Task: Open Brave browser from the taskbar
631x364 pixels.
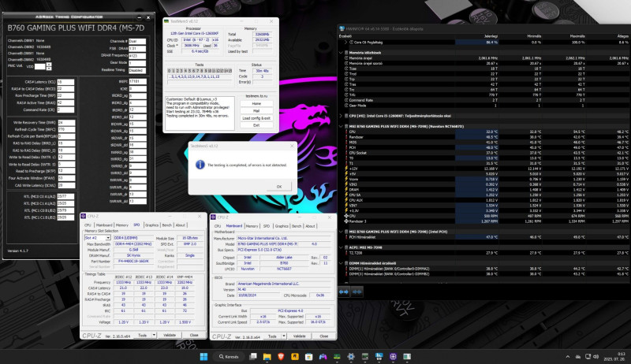Action: click(281, 356)
